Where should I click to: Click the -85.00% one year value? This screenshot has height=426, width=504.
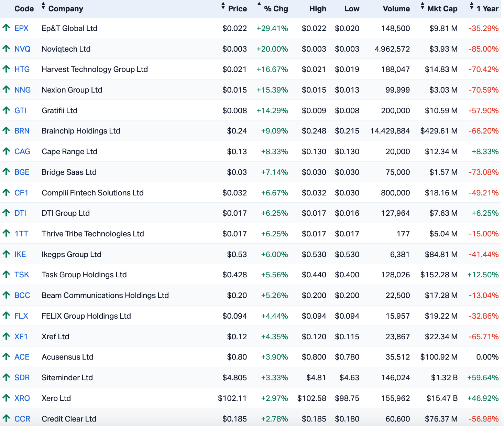[x=484, y=49]
